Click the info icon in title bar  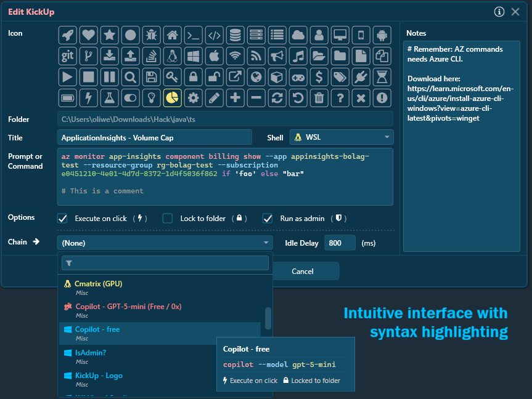point(500,12)
